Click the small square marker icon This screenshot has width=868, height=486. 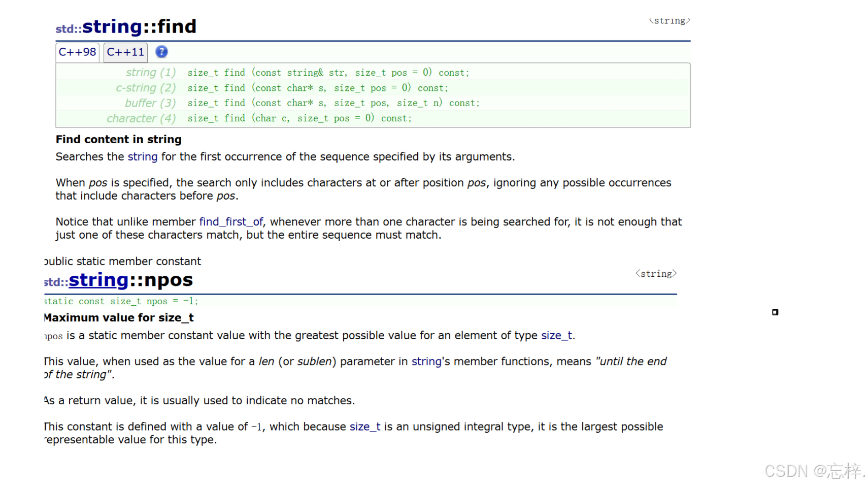[775, 312]
